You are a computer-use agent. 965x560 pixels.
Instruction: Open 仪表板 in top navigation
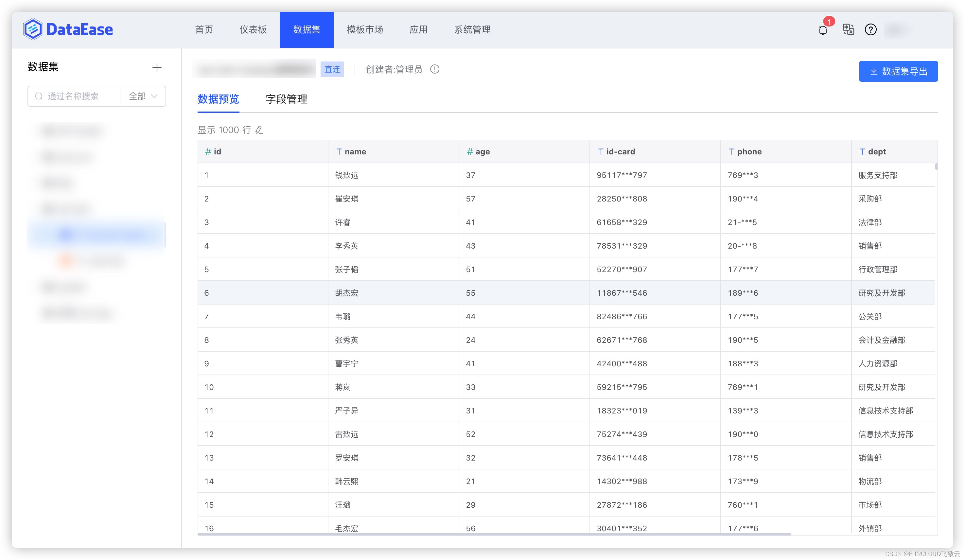click(253, 29)
